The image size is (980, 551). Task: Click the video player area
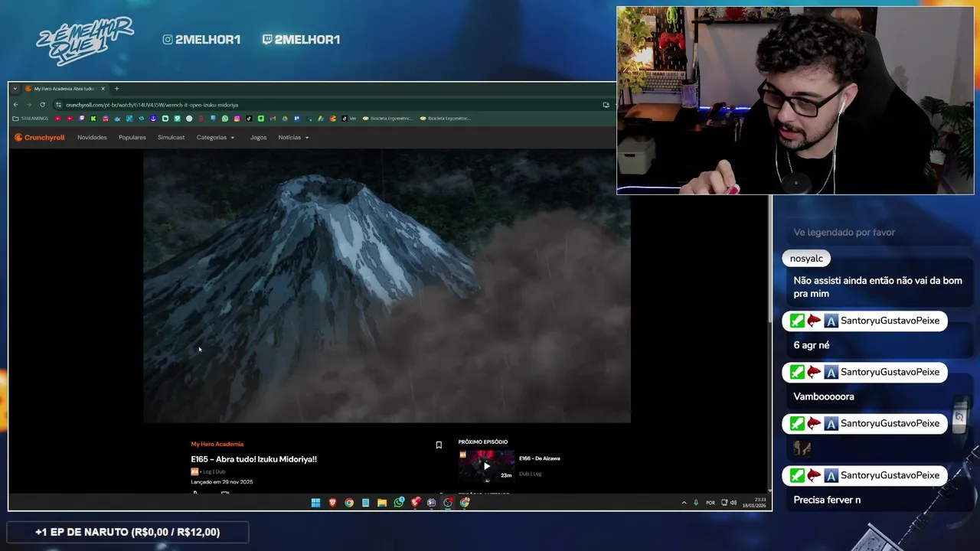pyautogui.click(x=387, y=285)
